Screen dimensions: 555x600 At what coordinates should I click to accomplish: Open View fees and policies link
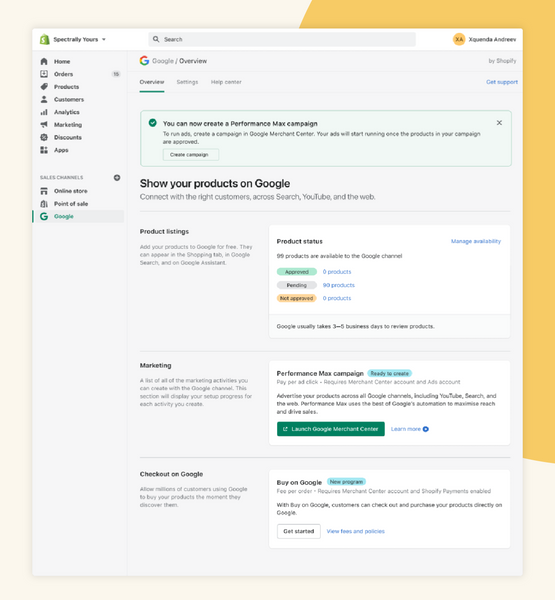[x=356, y=531]
